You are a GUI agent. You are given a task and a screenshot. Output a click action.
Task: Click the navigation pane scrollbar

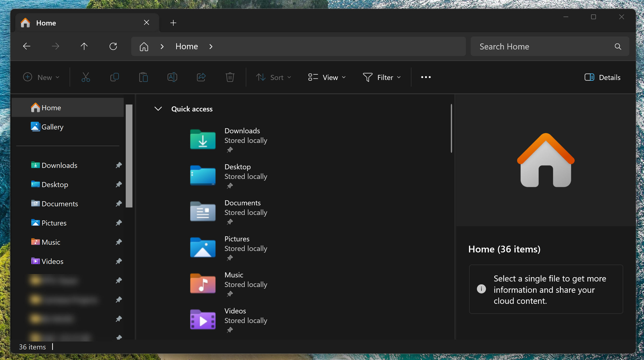[x=129, y=156]
